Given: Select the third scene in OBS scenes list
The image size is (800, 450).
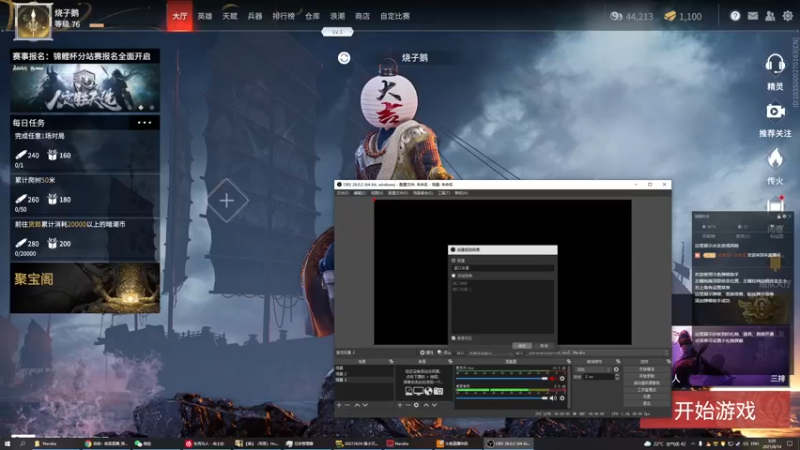Looking at the screenshot, I should tap(365, 380).
